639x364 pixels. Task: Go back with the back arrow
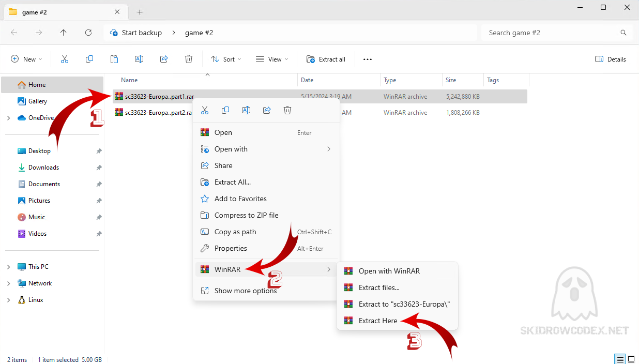[14, 33]
